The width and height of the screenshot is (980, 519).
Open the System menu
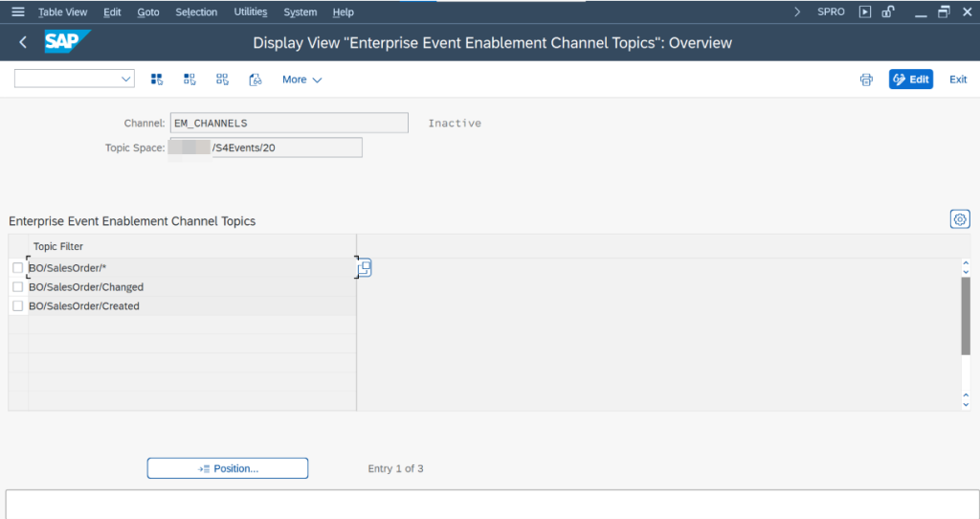(300, 11)
